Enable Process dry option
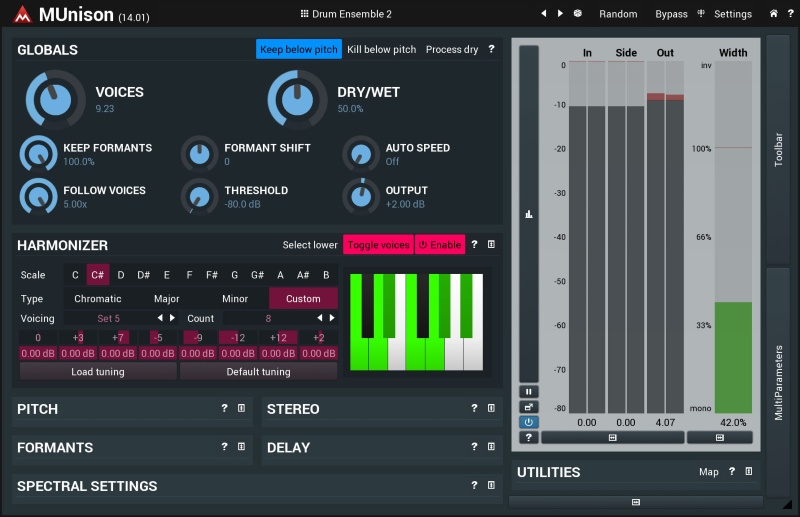 pyautogui.click(x=452, y=49)
